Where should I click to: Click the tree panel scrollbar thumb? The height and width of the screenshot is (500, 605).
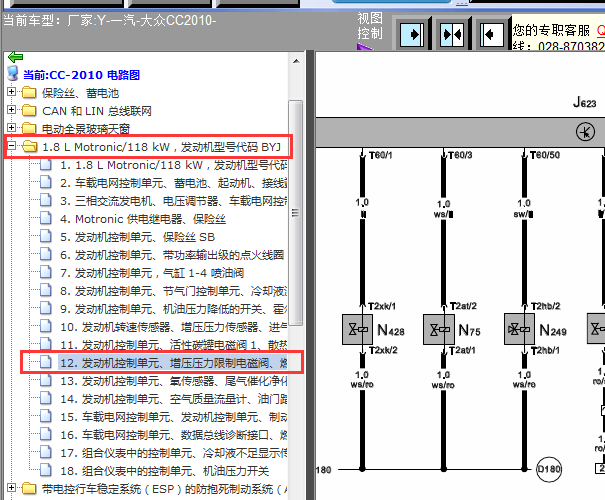coord(296,213)
